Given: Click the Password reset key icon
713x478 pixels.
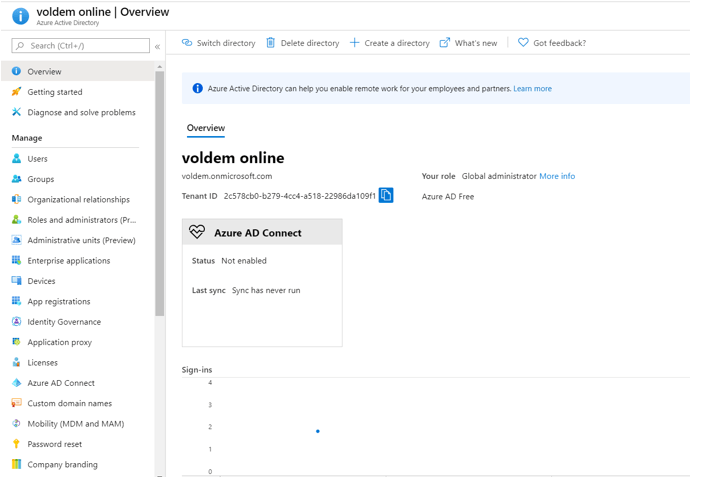Looking at the screenshot, I should (x=16, y=444).
